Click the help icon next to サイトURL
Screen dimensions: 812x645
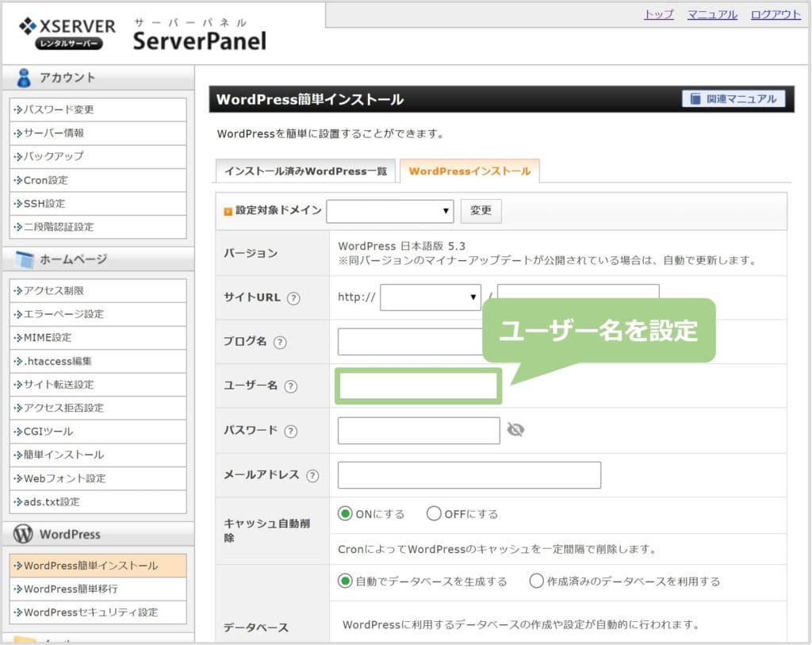click(x=293, y=298)
